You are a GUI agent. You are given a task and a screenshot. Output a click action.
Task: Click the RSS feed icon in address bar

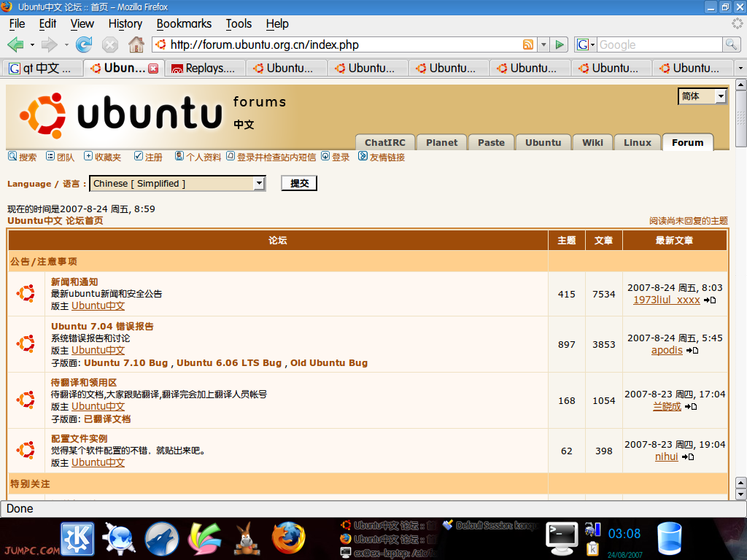coord(528,44)
